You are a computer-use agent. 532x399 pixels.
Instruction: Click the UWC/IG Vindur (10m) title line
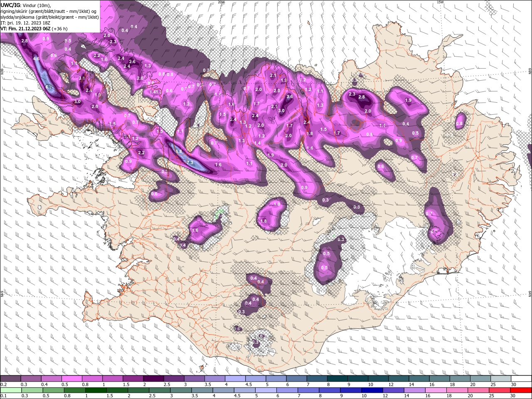coord(25,5)
